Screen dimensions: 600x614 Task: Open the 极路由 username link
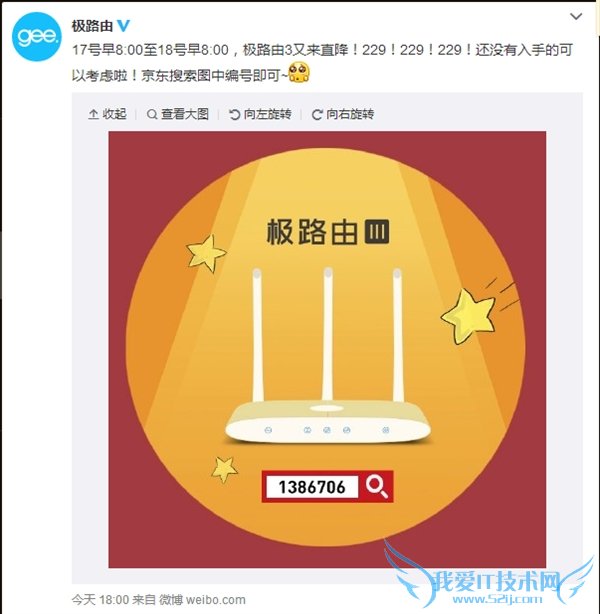(x=92, y=26)
